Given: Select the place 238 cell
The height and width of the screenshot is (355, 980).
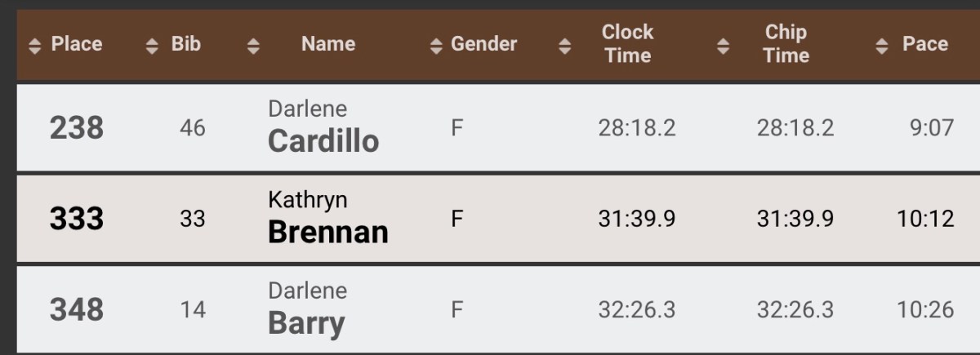Looking at the screenshot, I should tap(77, 128).
